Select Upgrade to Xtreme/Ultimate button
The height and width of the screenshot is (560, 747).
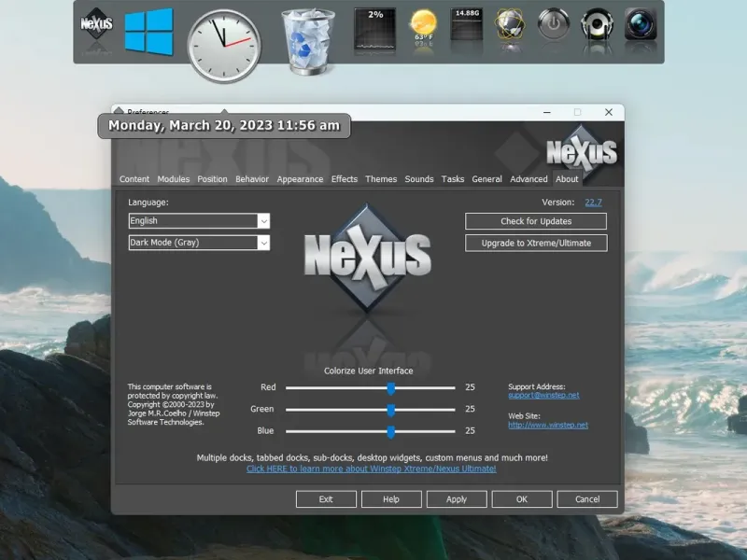tap(536, 243)
